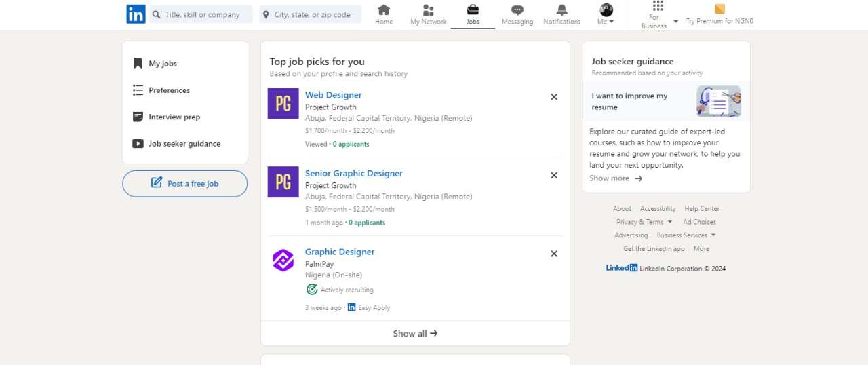Click the $1,500/month - $2,200/month salary text

[350, 209]
